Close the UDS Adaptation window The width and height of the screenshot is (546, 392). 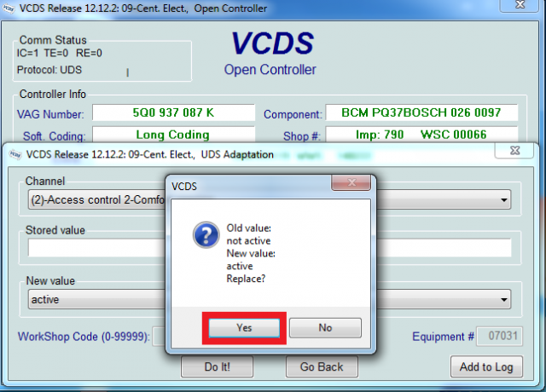(x=514, y=151)
